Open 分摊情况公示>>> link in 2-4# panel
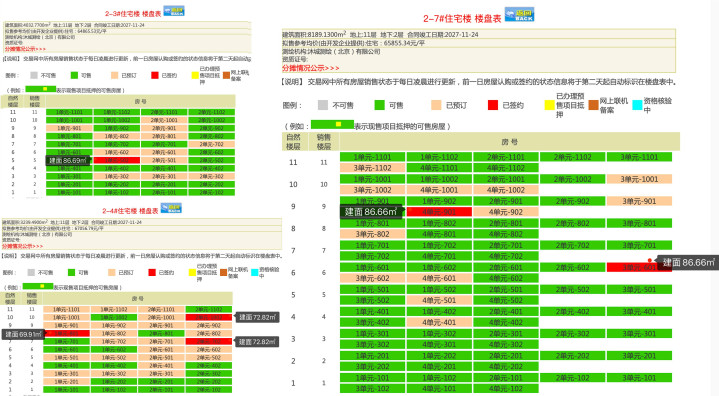Image resolution: width=719 pixels, height=396 pixels. tap(22, 246)
